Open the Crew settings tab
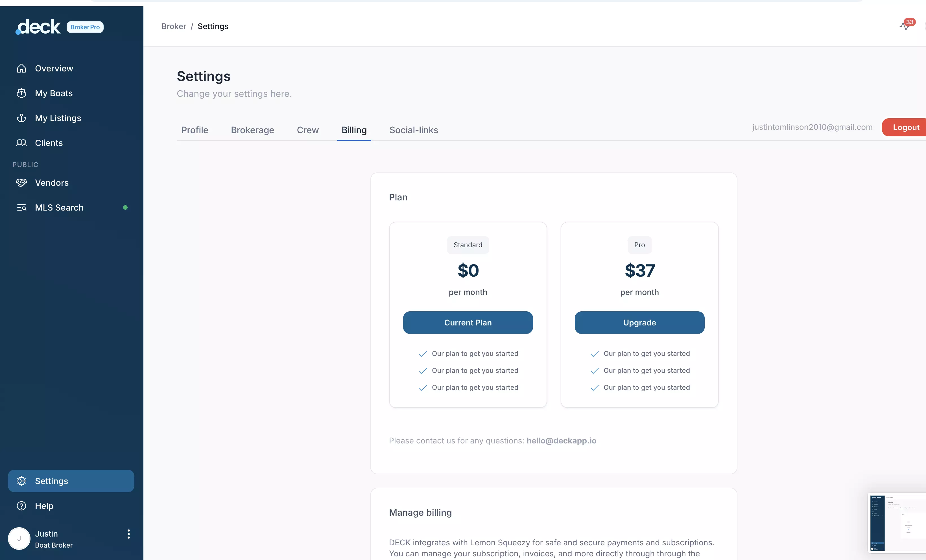 pyautogui.click(x=308, y=130)
